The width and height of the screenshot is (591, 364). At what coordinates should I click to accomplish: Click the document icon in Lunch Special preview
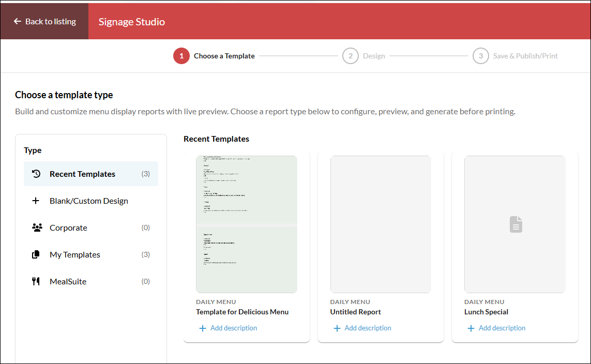coord(516,224)
